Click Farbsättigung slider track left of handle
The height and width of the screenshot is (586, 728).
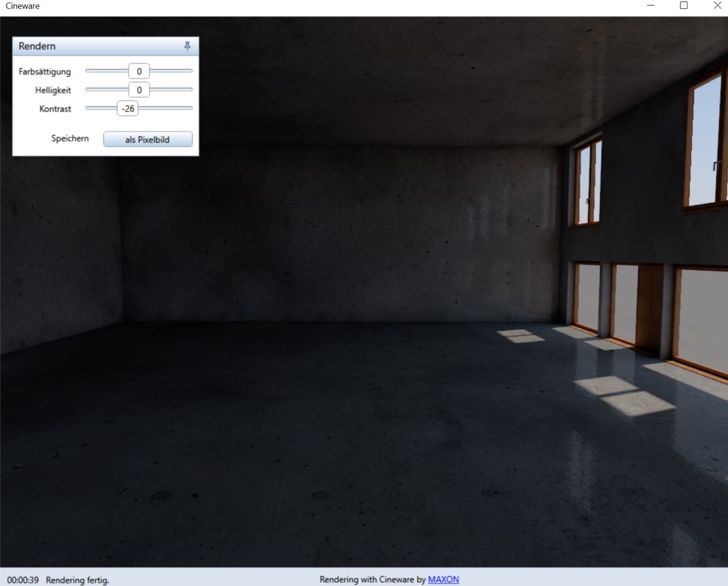(x=106, y=70)
